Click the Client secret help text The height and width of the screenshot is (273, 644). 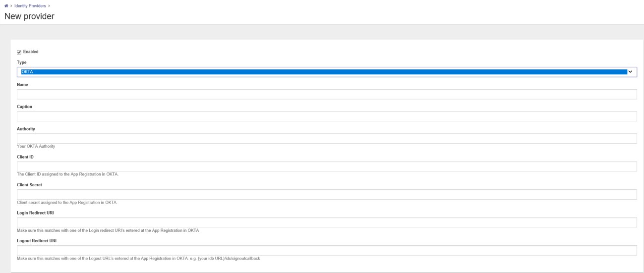[67, 202]
